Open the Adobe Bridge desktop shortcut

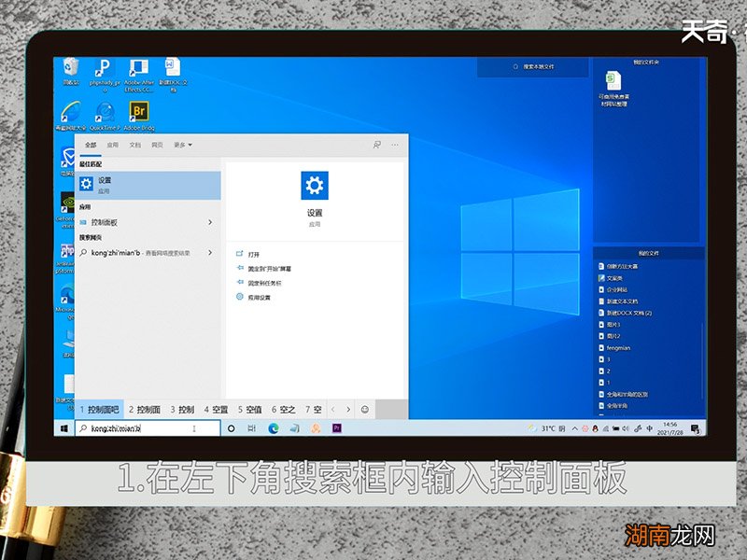(x=140, y=113)
